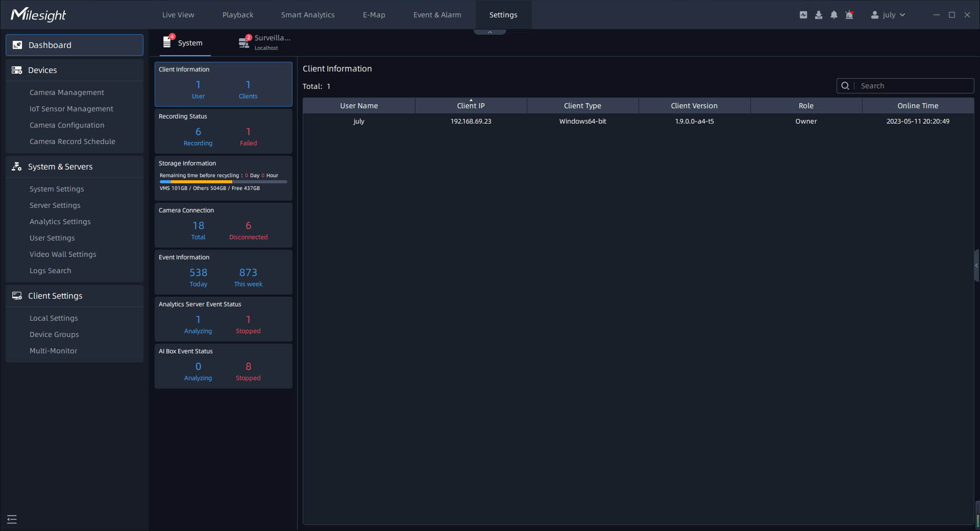Select the Surveillance Localhost server icon
Viewport: 980px width, 531px height.
point(244,43)
